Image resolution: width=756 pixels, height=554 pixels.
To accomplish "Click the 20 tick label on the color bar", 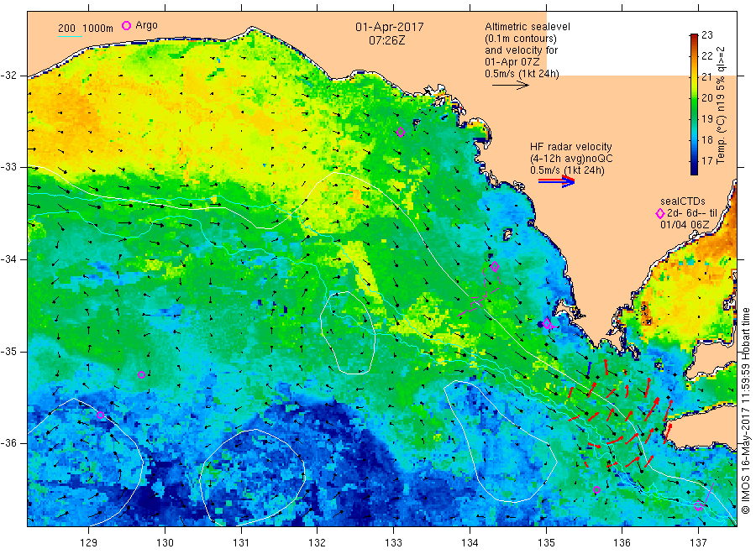I will click(706, 98).
